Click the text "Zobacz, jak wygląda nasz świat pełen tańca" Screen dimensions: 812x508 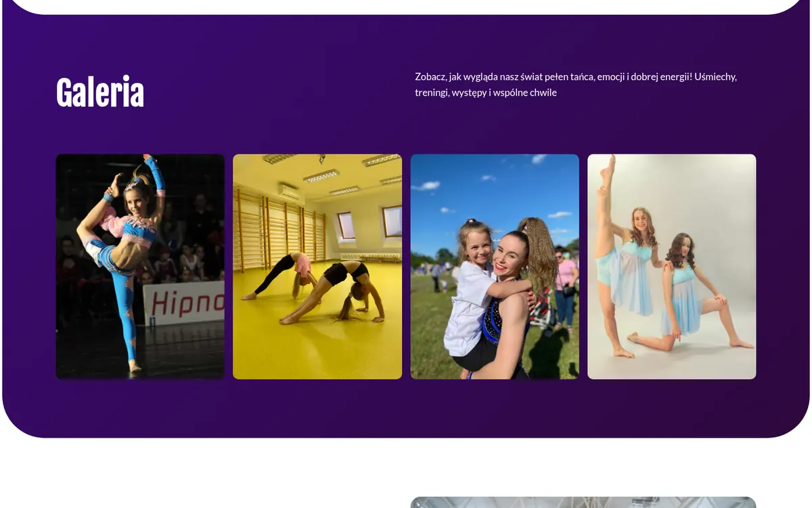click(505, 77)
